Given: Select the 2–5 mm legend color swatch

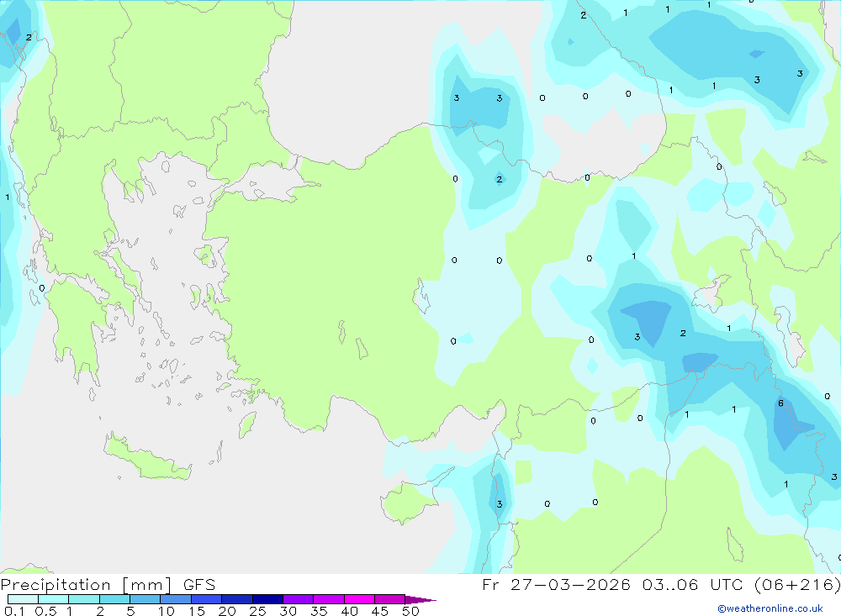Looking at the screenshot, I should pos(114,599).
